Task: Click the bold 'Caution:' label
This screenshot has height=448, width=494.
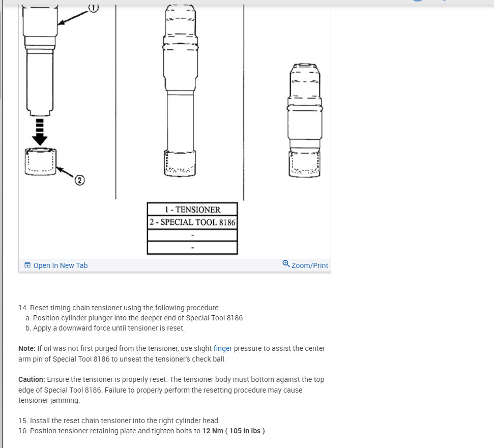Action: (x=32, y=379)
